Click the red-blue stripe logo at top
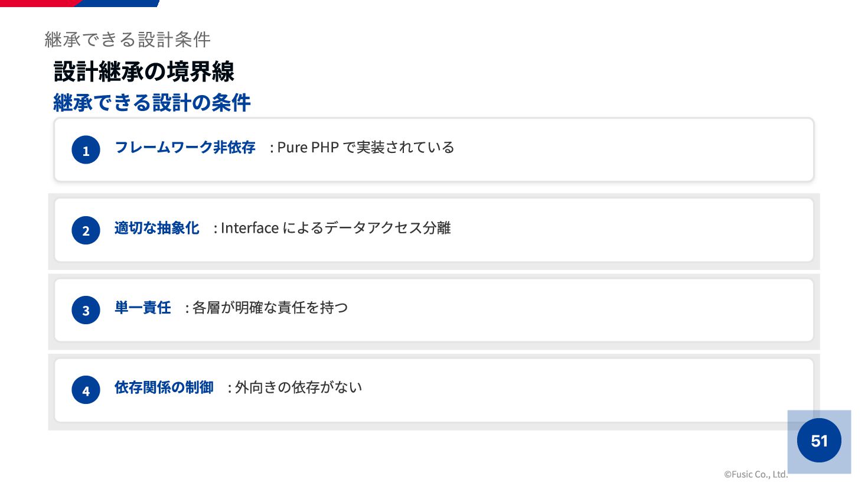 point(80,3)
